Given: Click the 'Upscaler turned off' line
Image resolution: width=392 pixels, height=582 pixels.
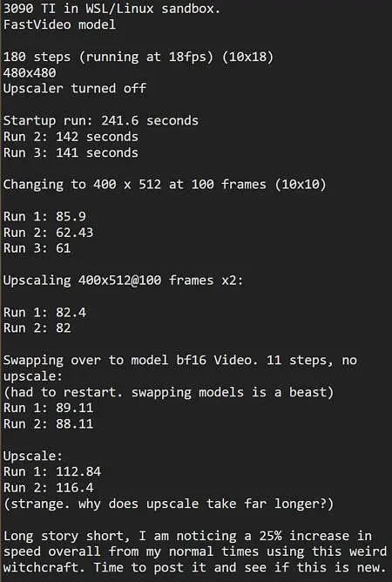Looking at the screenshot, I should point(75,88).
